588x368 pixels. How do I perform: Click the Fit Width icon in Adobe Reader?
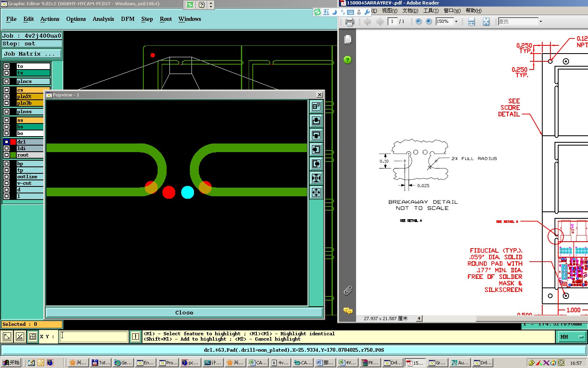coord(471,22)
